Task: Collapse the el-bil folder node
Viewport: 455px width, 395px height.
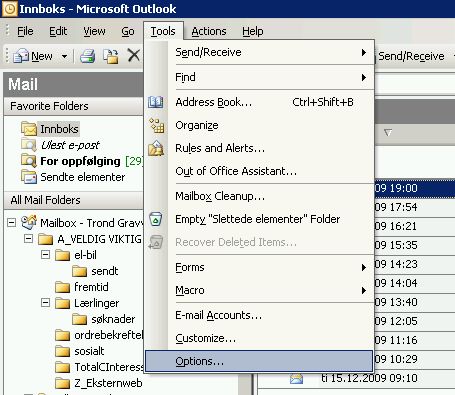Action: (45, 255)
